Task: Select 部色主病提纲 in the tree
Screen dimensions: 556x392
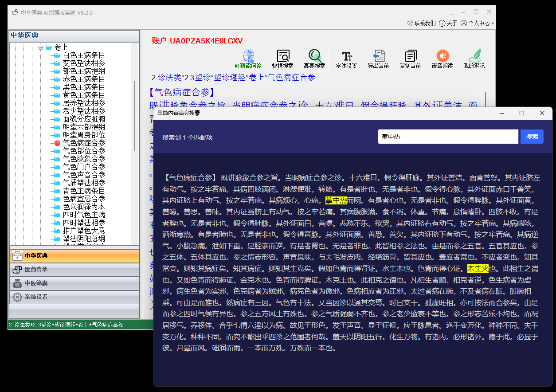Action: (x=84, y=71)
